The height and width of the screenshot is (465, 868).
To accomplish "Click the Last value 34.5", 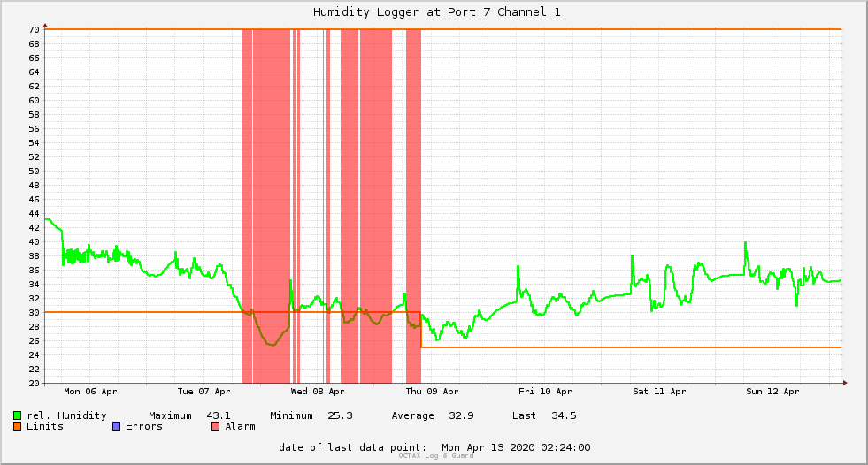I will [x=564, y=415].
